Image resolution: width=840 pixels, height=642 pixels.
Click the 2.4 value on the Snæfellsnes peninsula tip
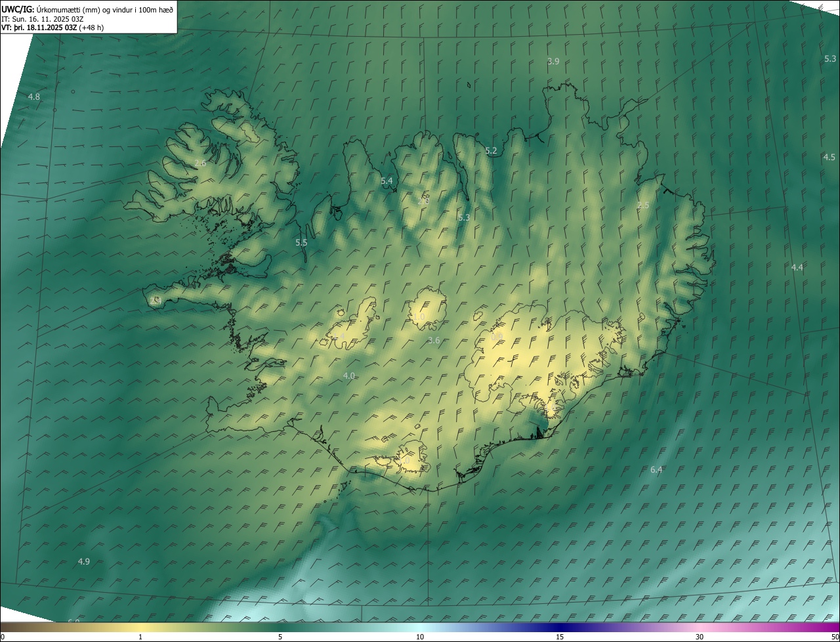tap(155, 300)
